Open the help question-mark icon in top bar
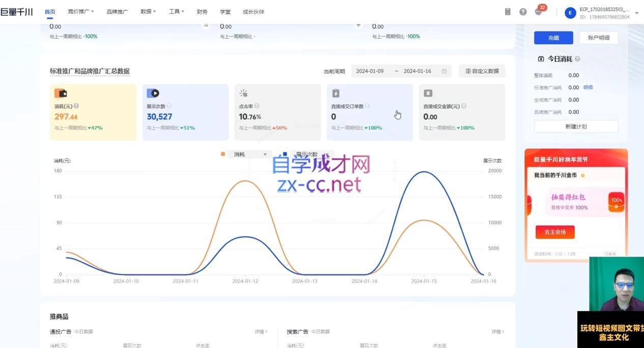This screenshot has width=644, height=348. pyautogui.click(x=522, y=11)
